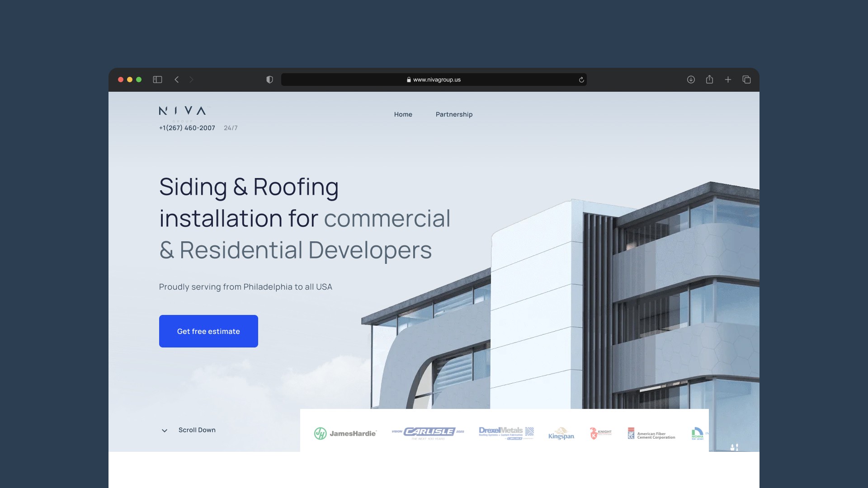Open the Home menu item
Viewport: 868px width, 488px height.
[403, 114]
